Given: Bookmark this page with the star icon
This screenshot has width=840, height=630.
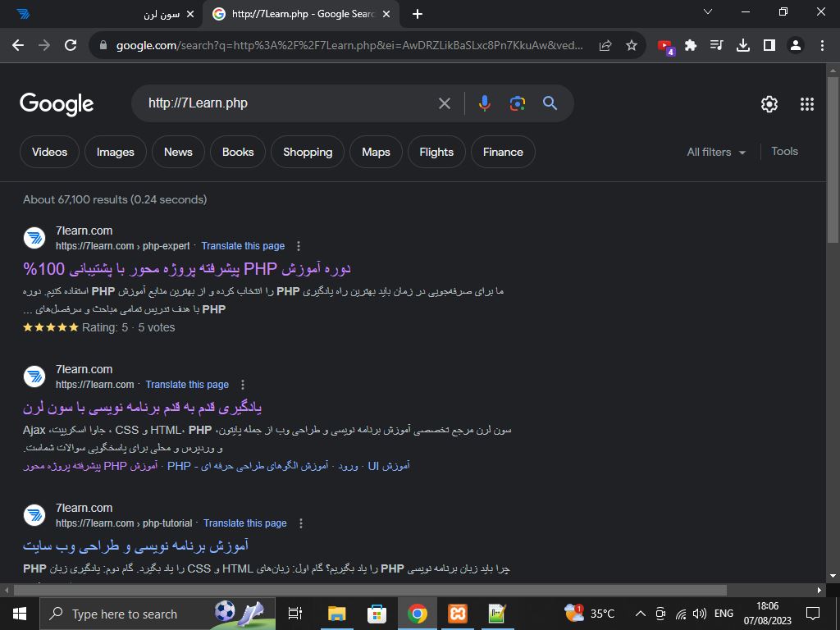Looking at the screenshot, I should click(632, 46).
